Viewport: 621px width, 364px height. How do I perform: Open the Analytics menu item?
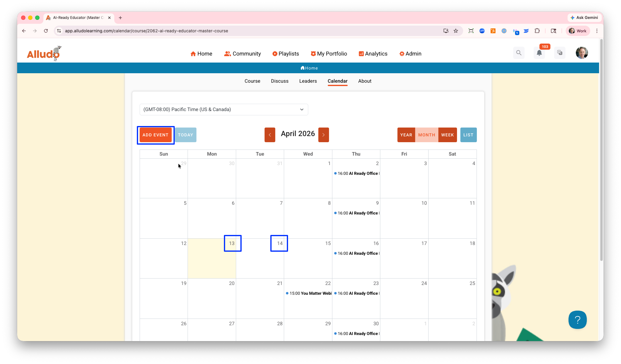(x=373, y=54)
